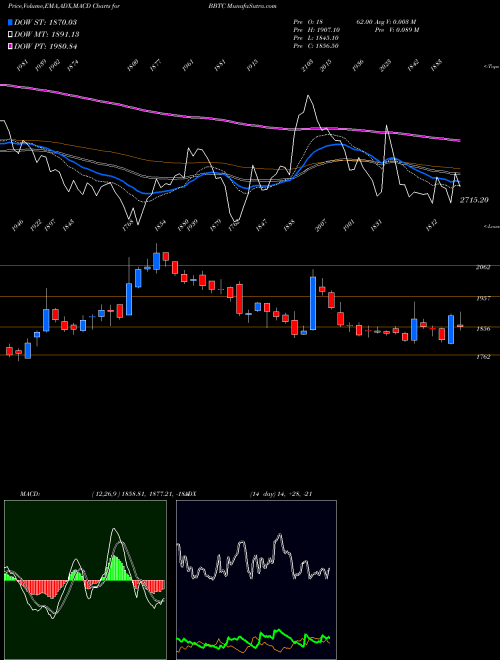This screenshot has height=660, width=500.
Task: Click the 2715.20 label on the EMA chart
Action: click(x=474, y=200)
